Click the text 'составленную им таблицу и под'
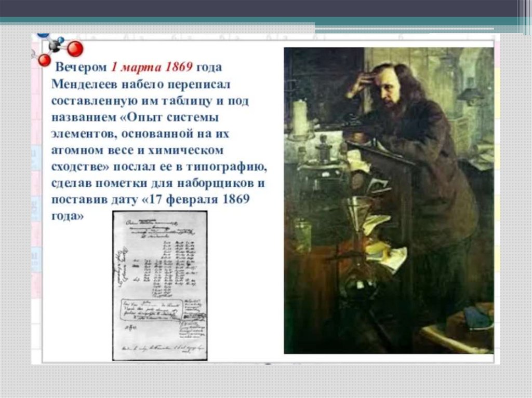This screenshot has width=532, height=398. (150, 101)
